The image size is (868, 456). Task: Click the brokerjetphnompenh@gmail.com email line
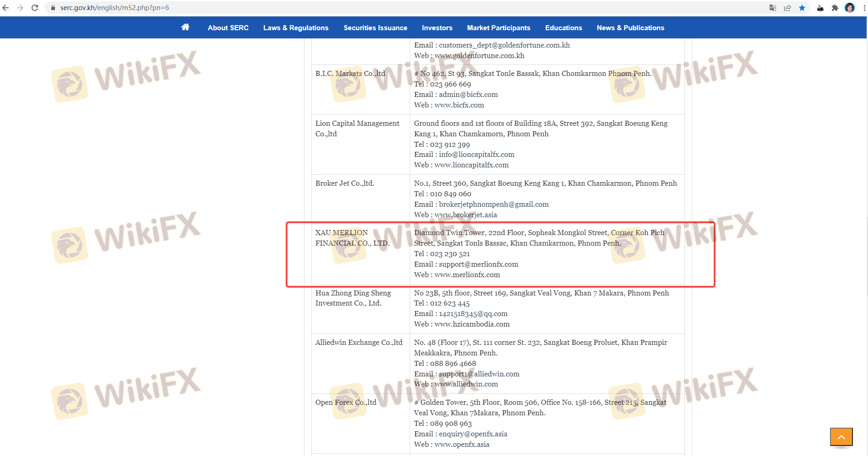482,204
